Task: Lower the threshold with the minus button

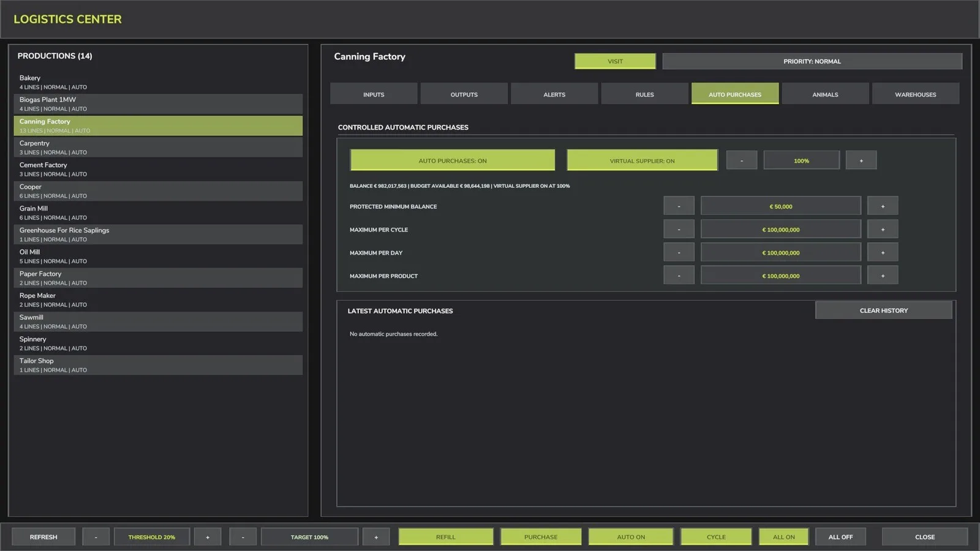Action: coord(96,537)
